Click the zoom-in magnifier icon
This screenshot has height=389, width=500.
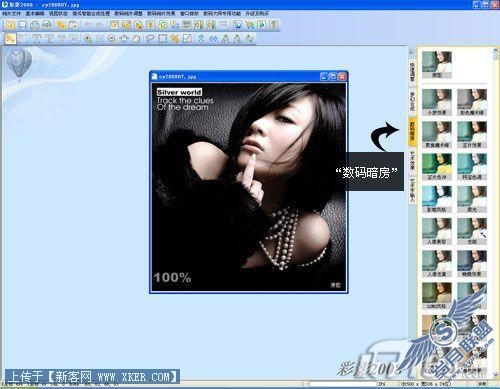coord(88,39)
